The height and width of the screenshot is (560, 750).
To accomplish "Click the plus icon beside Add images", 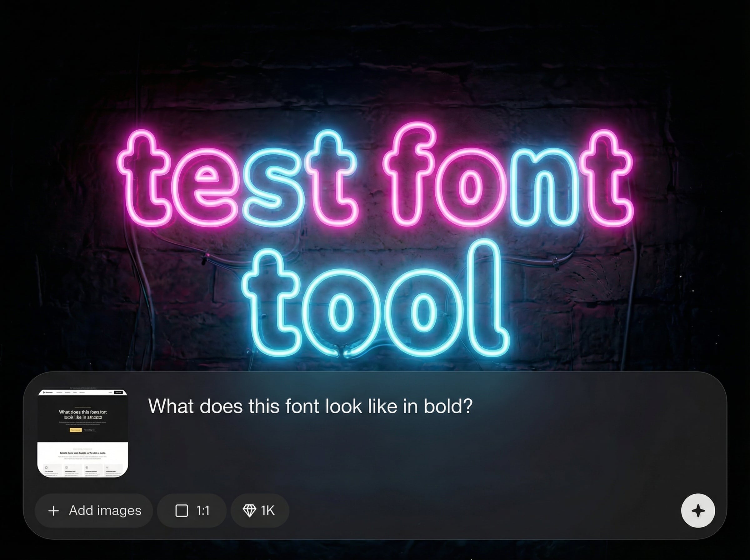I will point(53,511).
